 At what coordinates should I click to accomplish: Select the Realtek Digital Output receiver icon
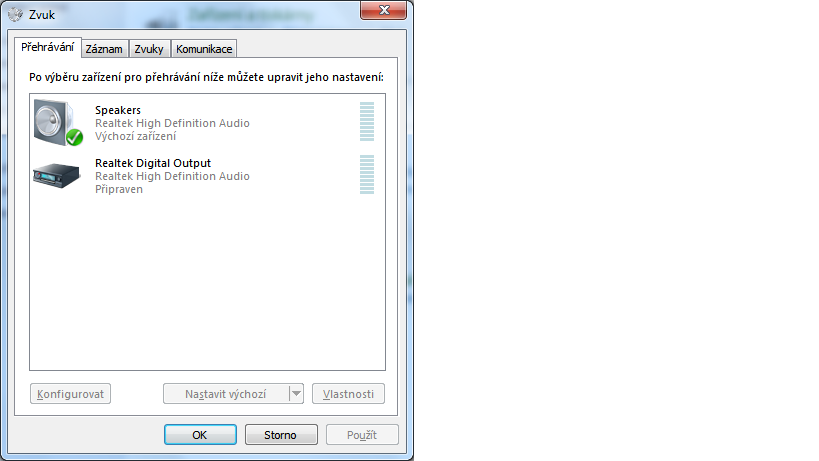click(x=56, y=175)
